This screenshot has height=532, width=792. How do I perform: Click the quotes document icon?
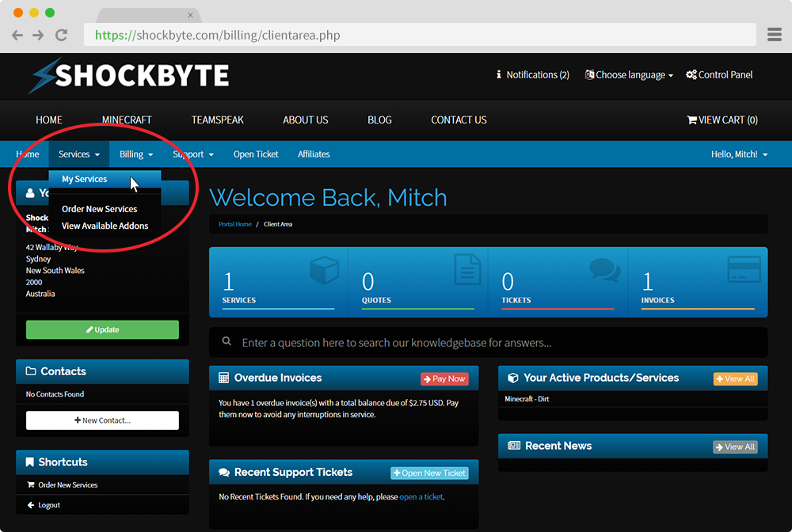tap(467, 269)
